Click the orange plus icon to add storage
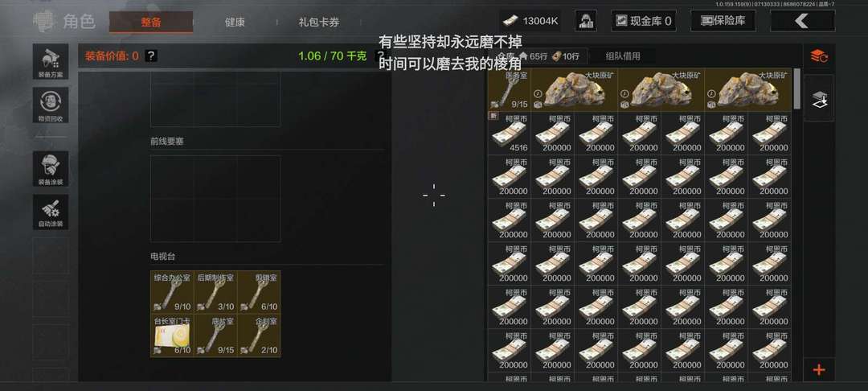Screen dimensions: 868x391 [x=819, y=370]
